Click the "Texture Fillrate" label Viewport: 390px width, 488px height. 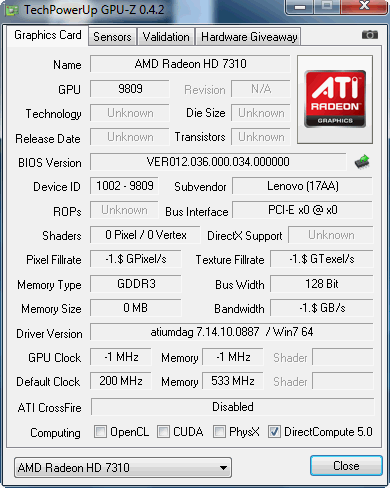(230, 260)
